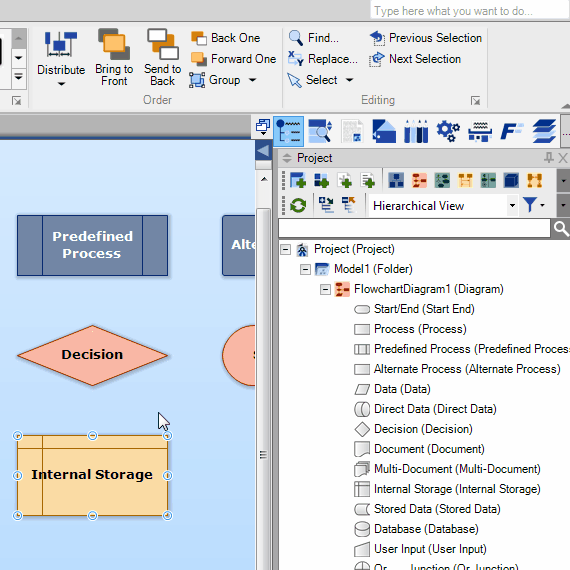Collapse side panel with blue left arrow

click(x=264, y=150)
